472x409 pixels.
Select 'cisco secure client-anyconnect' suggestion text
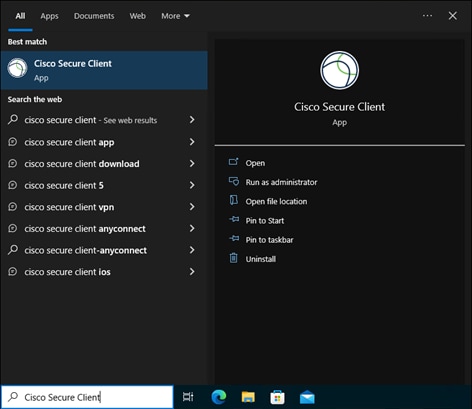[x=86, y=250]
